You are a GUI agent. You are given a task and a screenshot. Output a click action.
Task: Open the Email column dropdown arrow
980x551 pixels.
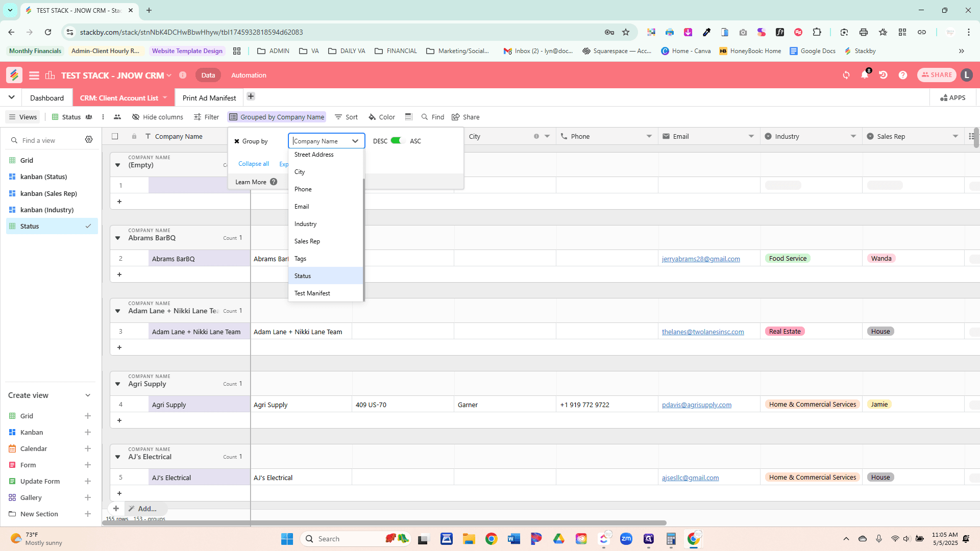coord(751,136)
